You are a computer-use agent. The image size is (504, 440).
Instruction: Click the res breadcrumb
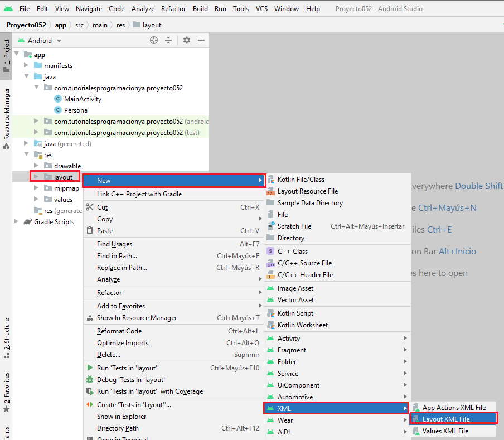(120, 25)
